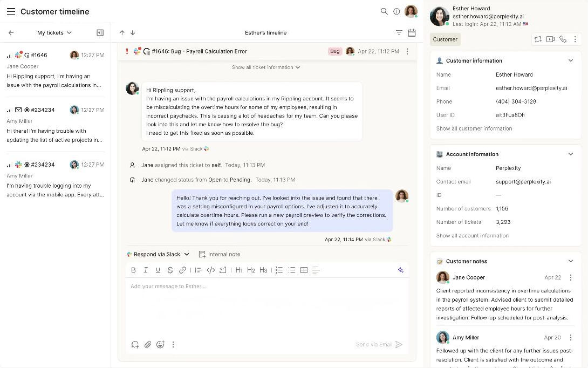Collapse the ticket list sidebar panel
The height and width of the screenshot is (368, 588).
(x=100, y=32)
